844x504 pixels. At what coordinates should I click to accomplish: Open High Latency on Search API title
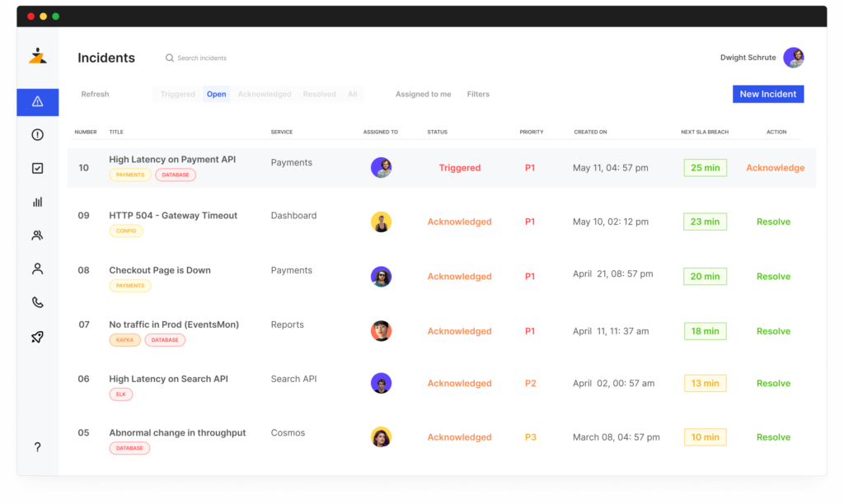point(168,379)
